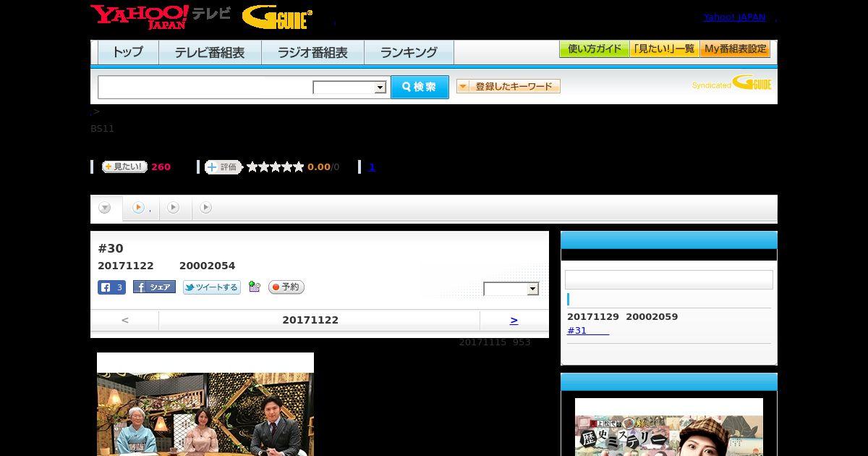This screenshot has height=456, width=868.
Task: Open the テレビ番組表 tab
Action: 210,52
